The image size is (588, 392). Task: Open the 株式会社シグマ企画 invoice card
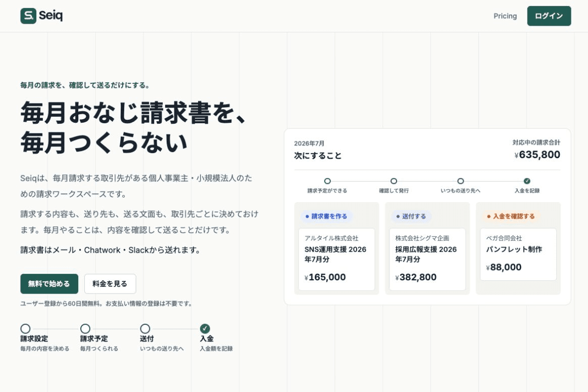tap(427, 259)
